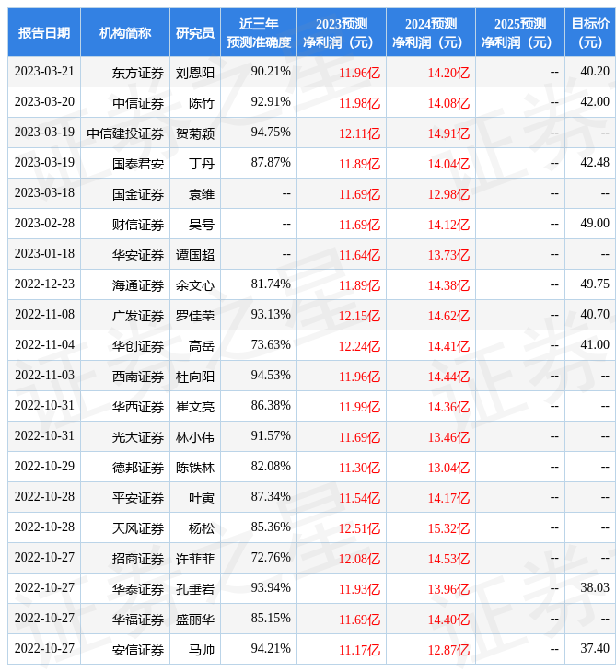Click the date 2023-03-20
This screenshot has width=616, height=672.
point(44,101)
